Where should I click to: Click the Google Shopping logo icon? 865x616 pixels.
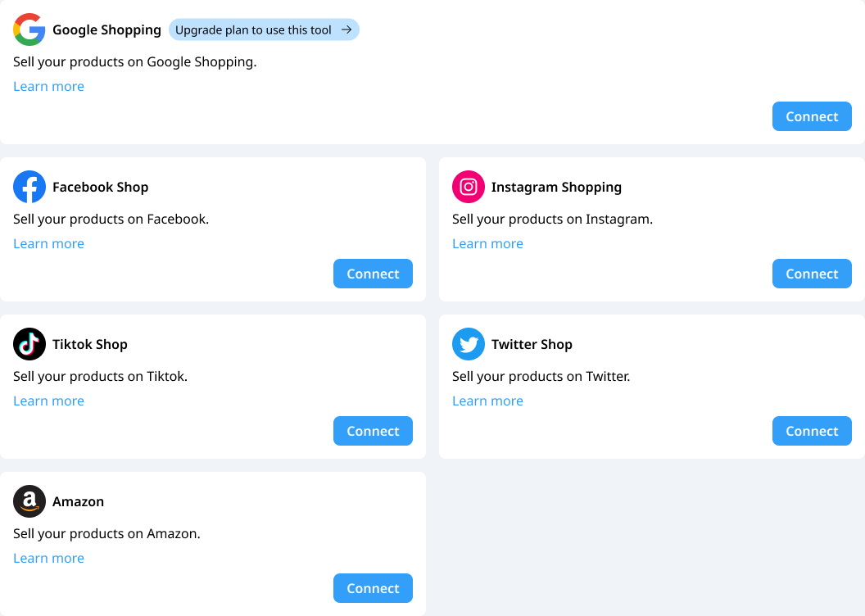(x=29, y=29)
